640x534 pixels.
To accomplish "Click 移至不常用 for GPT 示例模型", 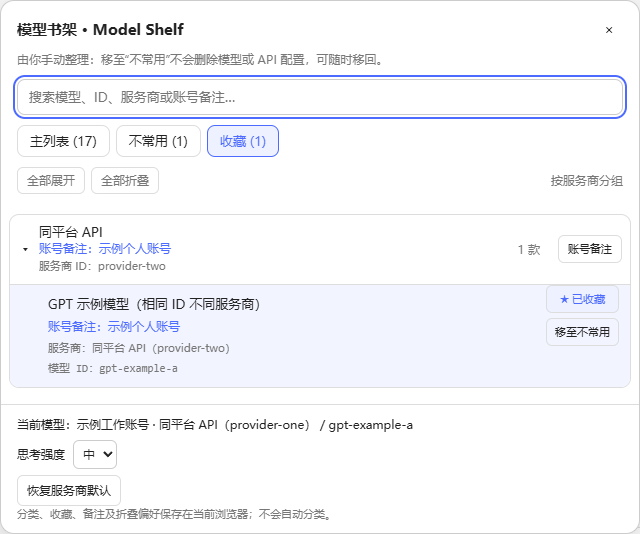I will [582, 332].
